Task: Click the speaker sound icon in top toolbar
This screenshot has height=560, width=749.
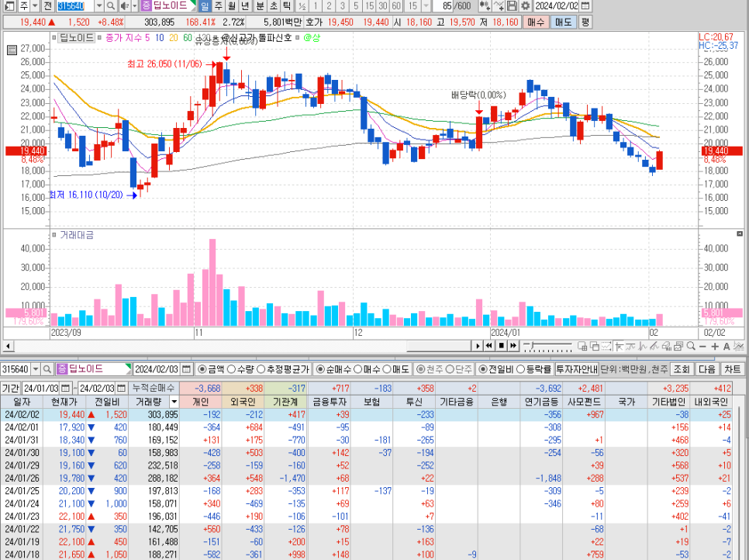Action: coord(124,5)
